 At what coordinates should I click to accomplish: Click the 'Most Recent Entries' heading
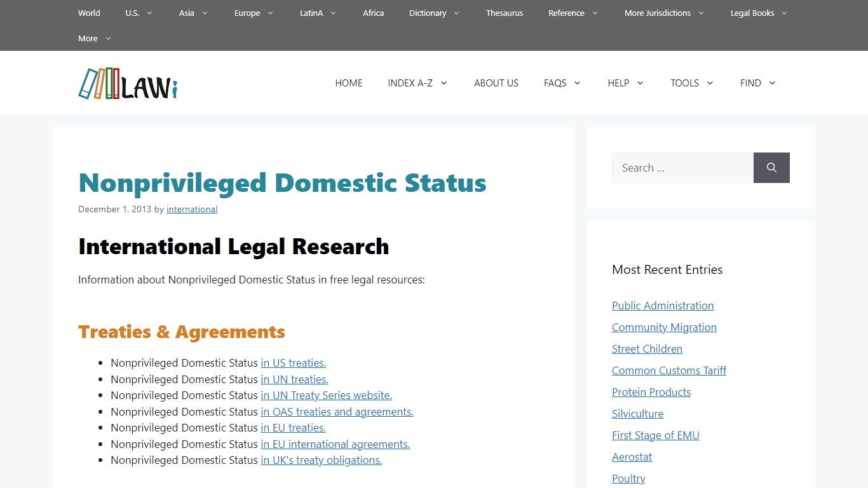tap(667, 269)
